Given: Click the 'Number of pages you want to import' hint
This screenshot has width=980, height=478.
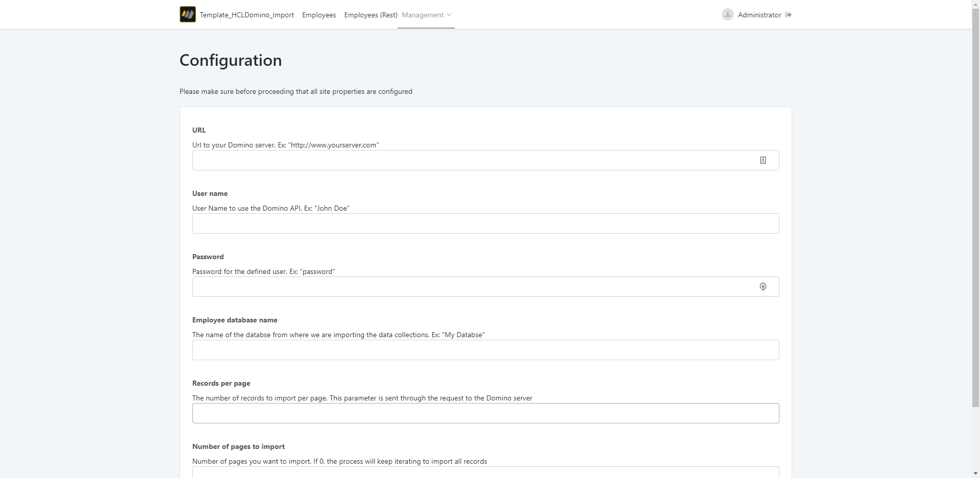Looking at the screenshot, I should click(x=340, y=461).
